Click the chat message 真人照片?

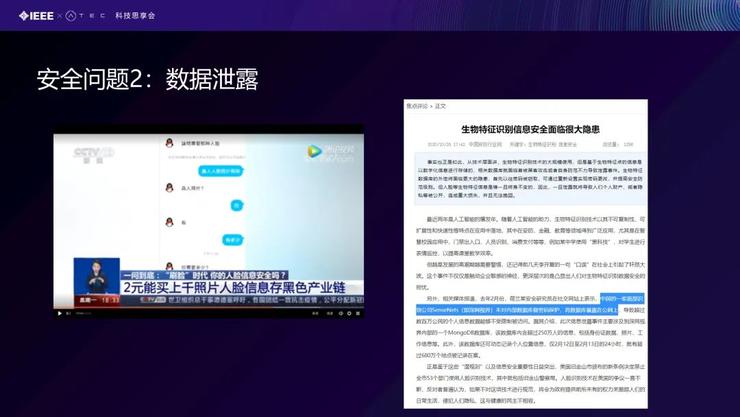click(193, 188)
